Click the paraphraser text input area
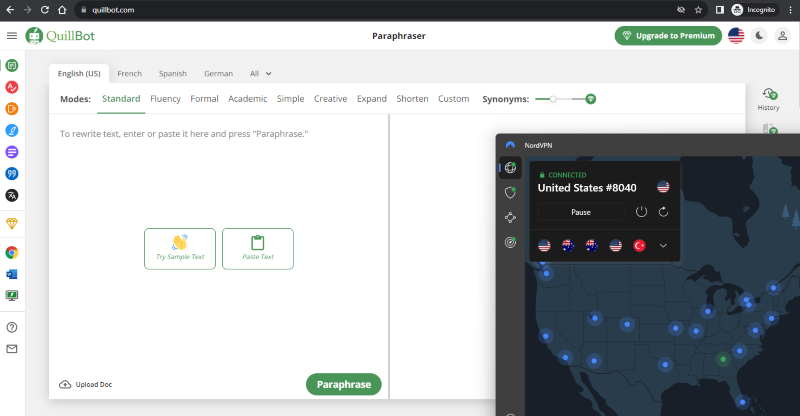The width and height of the screenshot is (800, 416). pyautogui.click(x=218, y=245)
